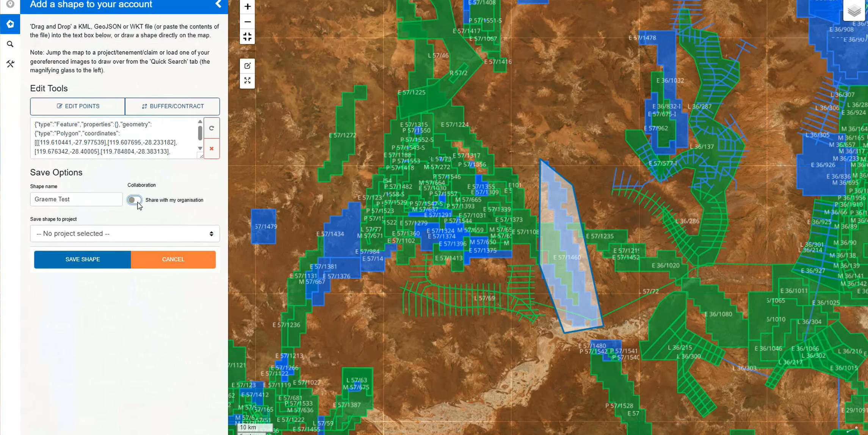Click the 10 km scale bar
868x435 pixels.
click(255, 427)
